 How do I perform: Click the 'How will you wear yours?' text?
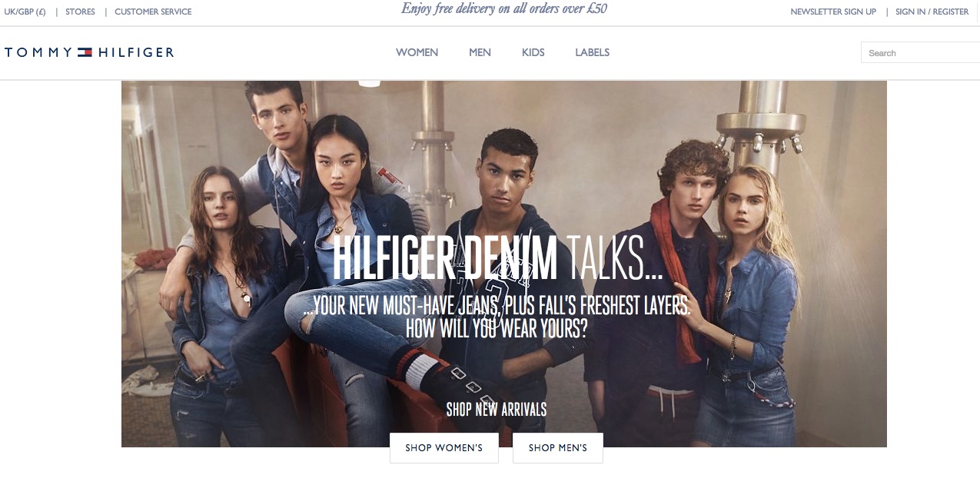497,328
